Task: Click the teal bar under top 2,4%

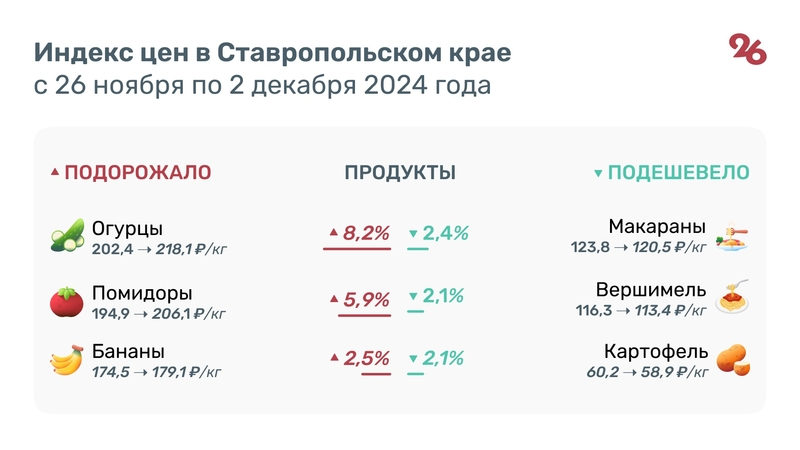Action: click(417, 248)
